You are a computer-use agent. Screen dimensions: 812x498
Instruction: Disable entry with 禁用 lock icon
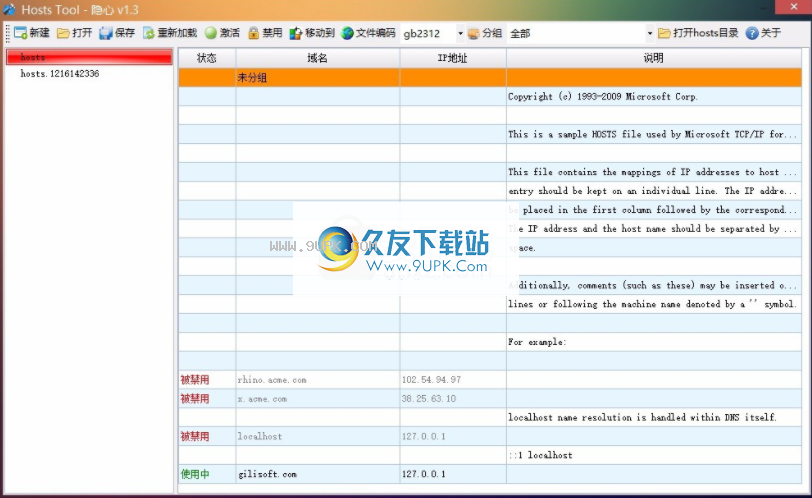(x=253, y=33)
